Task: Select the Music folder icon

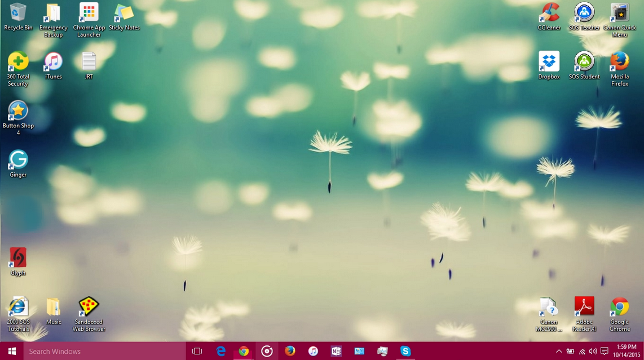Action: click(54, 311)
